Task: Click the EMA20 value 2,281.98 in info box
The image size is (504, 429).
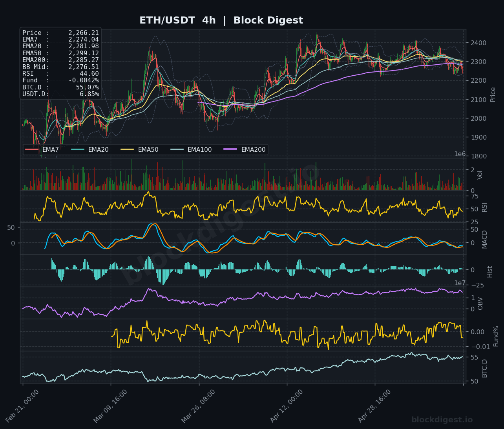Action: tap(84, 46)
